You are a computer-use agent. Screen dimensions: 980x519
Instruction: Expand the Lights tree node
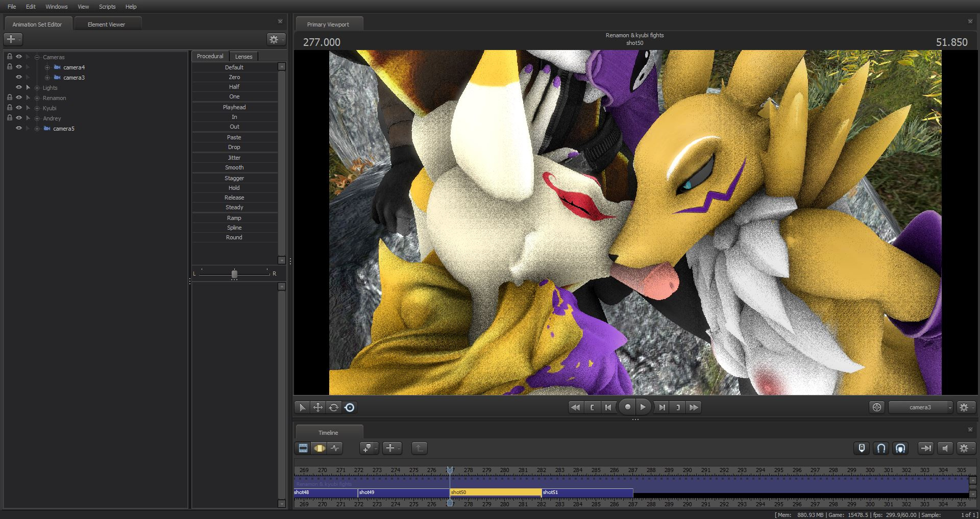point(37,88)
